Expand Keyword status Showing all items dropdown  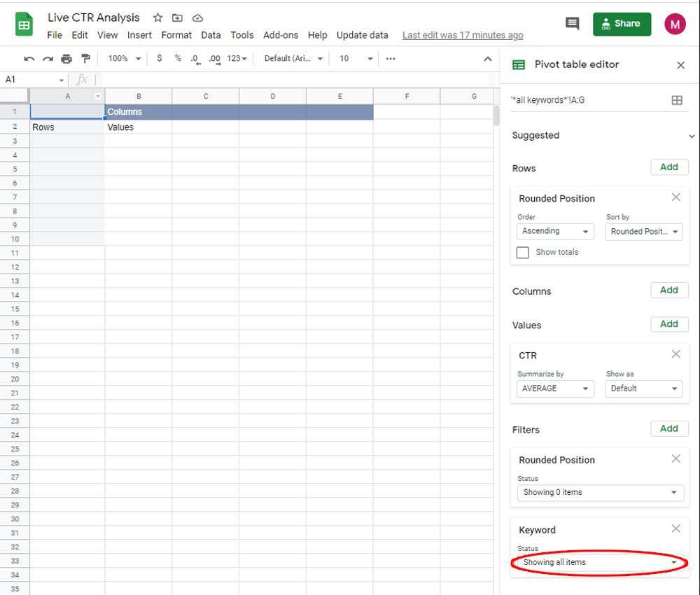click(600, 562)
